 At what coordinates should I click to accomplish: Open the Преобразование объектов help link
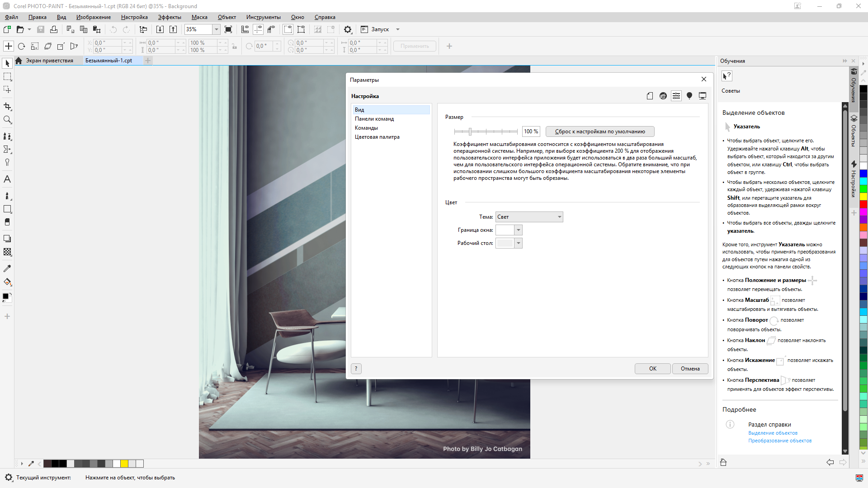click(x=780, y=441)
